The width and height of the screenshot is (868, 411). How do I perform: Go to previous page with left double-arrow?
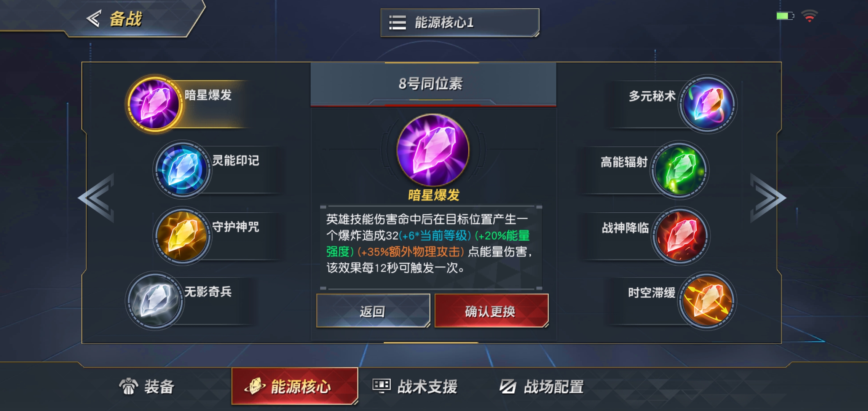pos(97,198)
